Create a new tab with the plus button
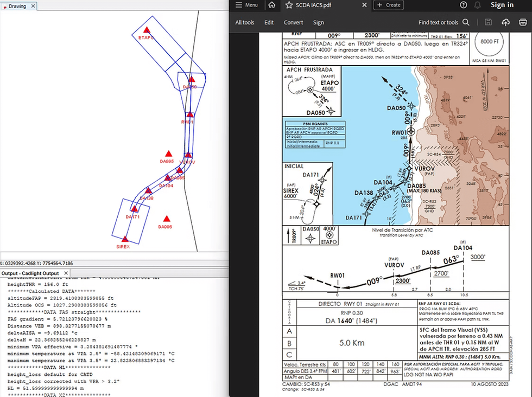Image resolution: width=532 pixels, height=397 pixels. [390, 5]
